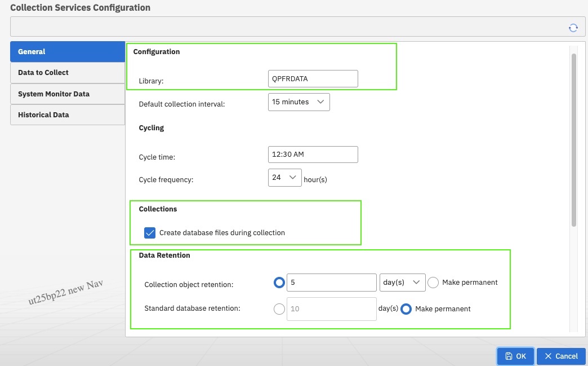Open the day(s) unit dropdown for collection retention

402,283
